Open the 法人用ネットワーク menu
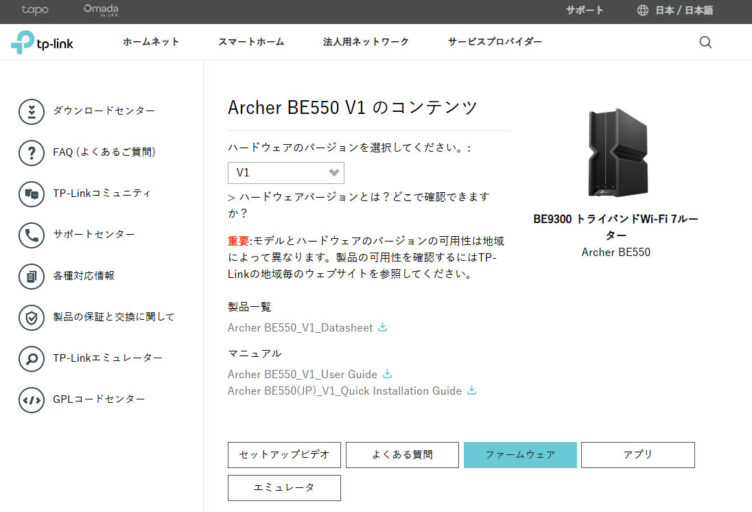Screen dimensions: 752x512 (365, 42)
